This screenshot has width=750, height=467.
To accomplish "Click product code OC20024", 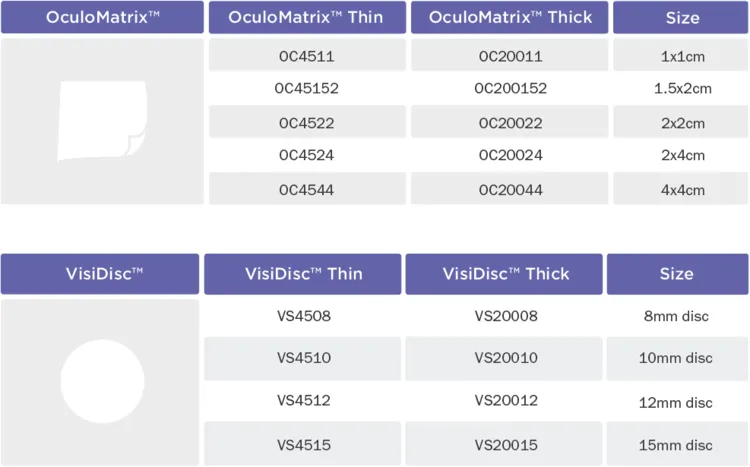I will click(x=510, y=155).
